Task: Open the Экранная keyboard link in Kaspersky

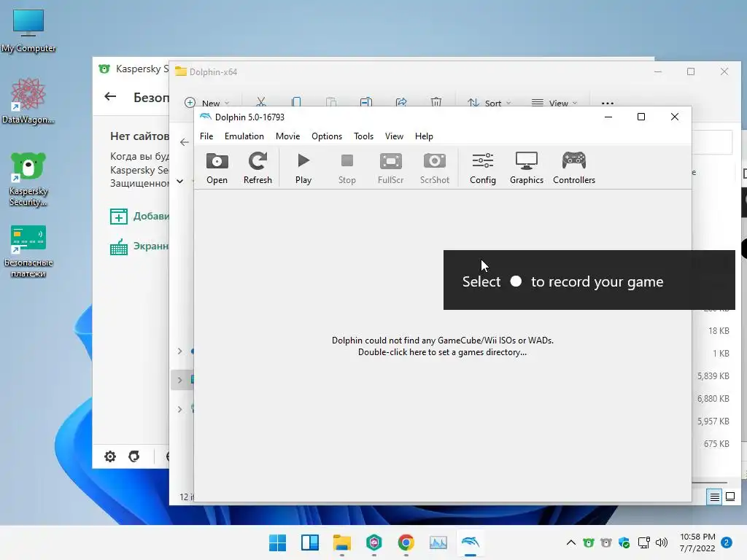Action: tap(139, 246)
